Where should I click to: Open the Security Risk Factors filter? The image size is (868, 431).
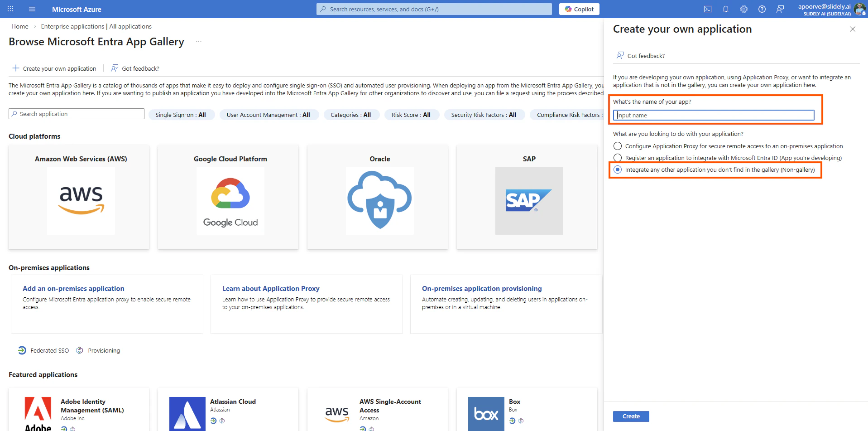484,115
